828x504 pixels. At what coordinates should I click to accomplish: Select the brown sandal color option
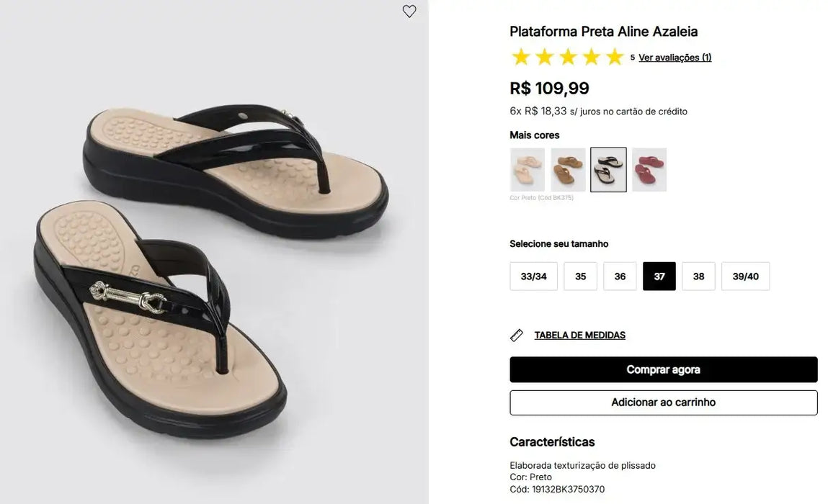(568, 170)
